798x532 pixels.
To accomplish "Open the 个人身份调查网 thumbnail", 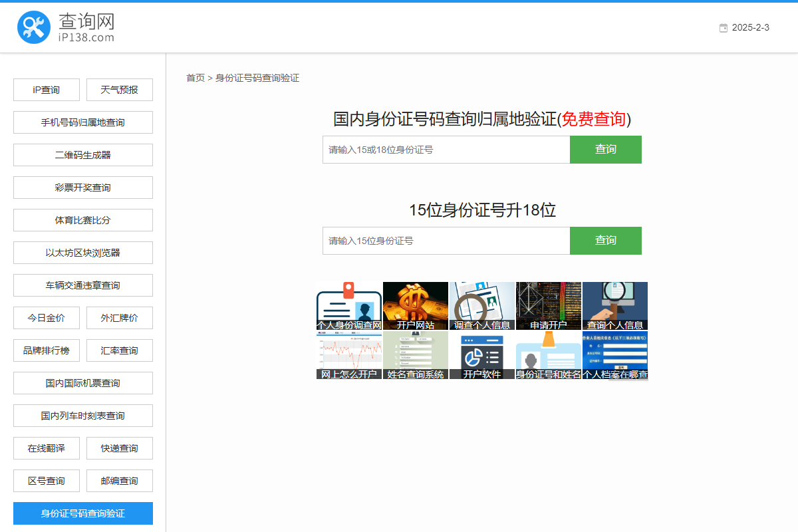I will pos(349,306).
